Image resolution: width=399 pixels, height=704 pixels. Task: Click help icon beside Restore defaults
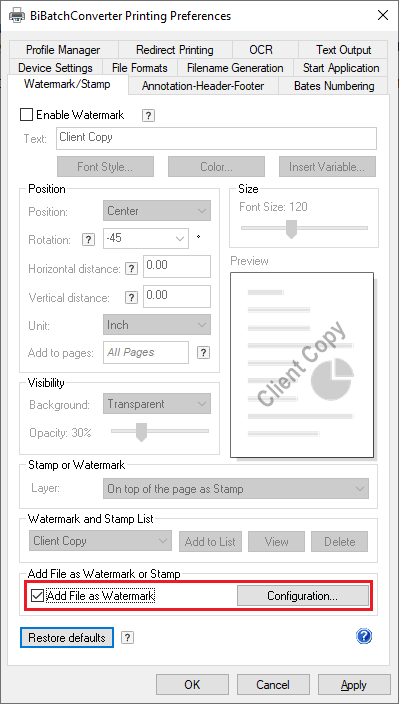[127, 638]
